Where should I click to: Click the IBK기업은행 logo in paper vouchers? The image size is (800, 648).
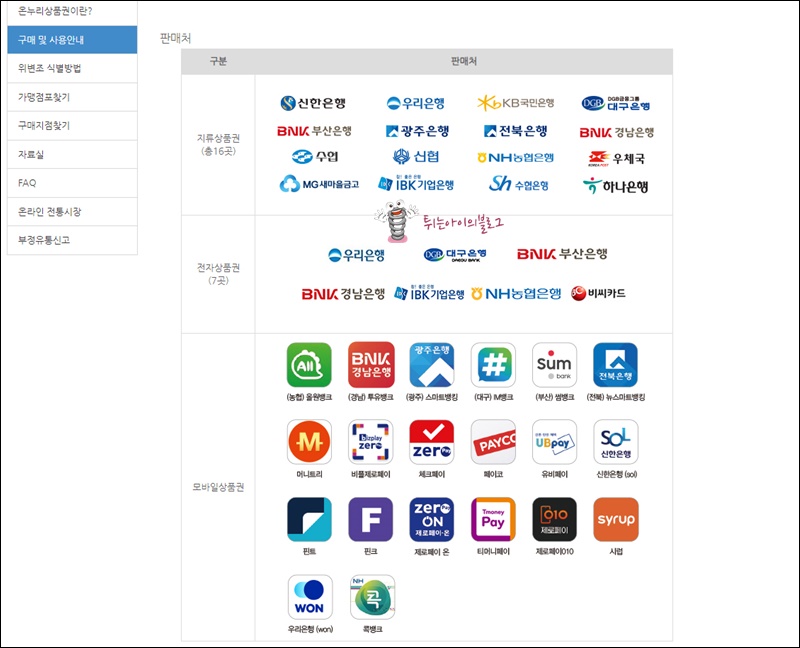pyautogui.click(x=416, y=184)
